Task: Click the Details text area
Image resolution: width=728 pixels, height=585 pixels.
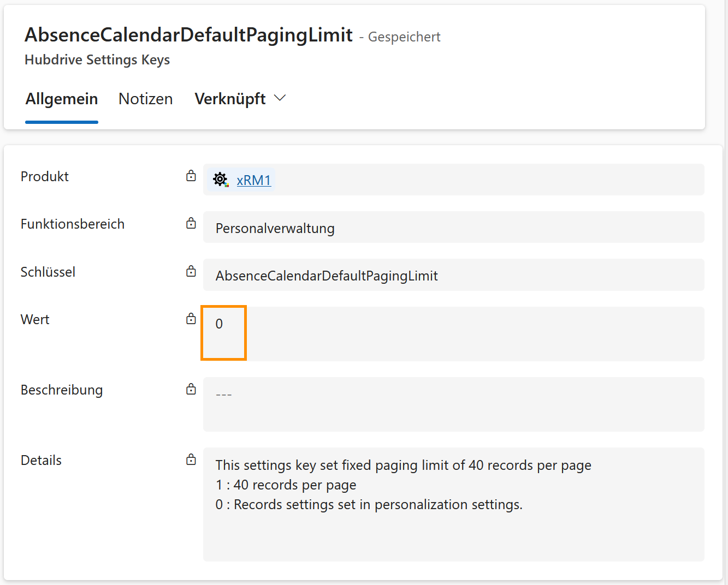Action: [x=453, y=504]
